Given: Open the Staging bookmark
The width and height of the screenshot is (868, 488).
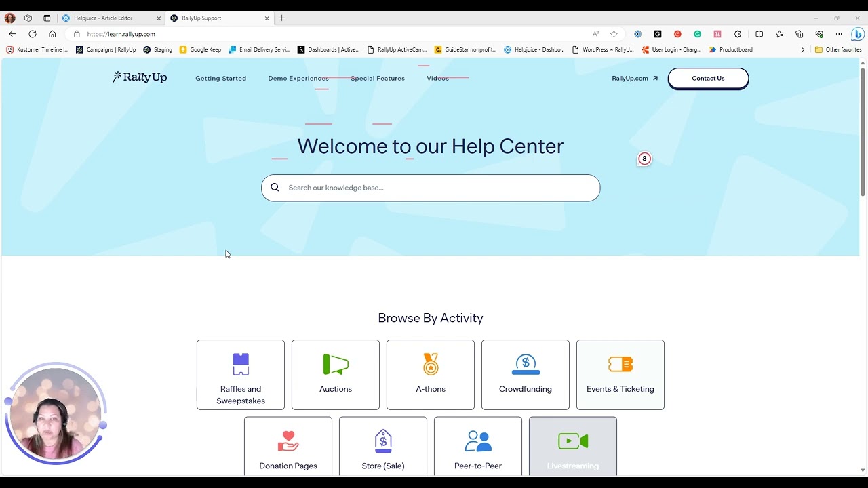Looking at the screenshot, I should [x=158, y=49].
